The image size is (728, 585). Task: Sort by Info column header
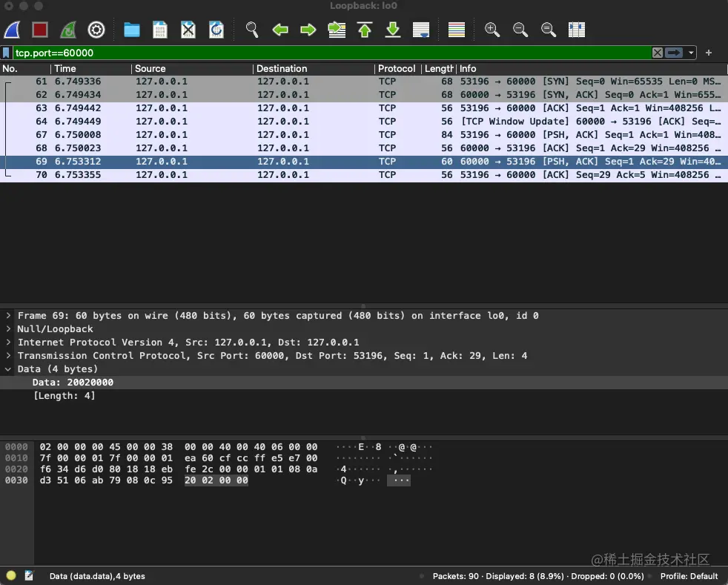click(592, 69)
